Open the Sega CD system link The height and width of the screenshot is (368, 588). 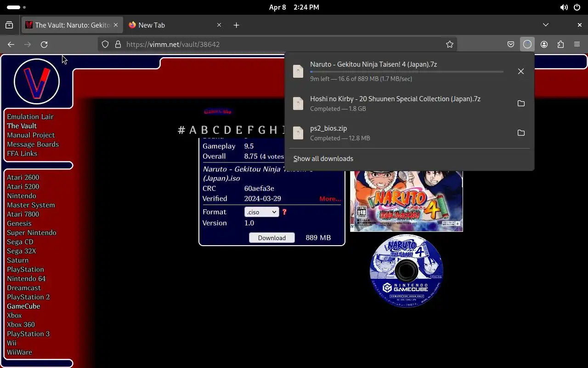click(x=20, y=242)
